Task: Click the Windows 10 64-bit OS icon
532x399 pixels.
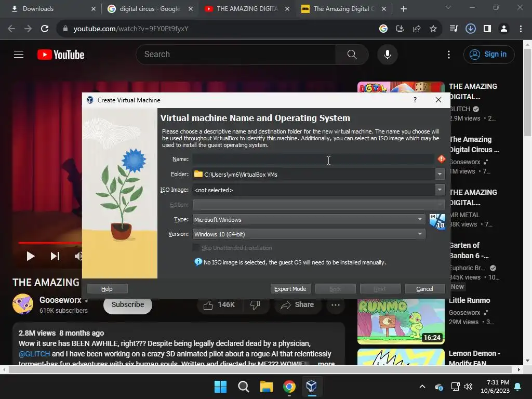Action: (437, 221)
